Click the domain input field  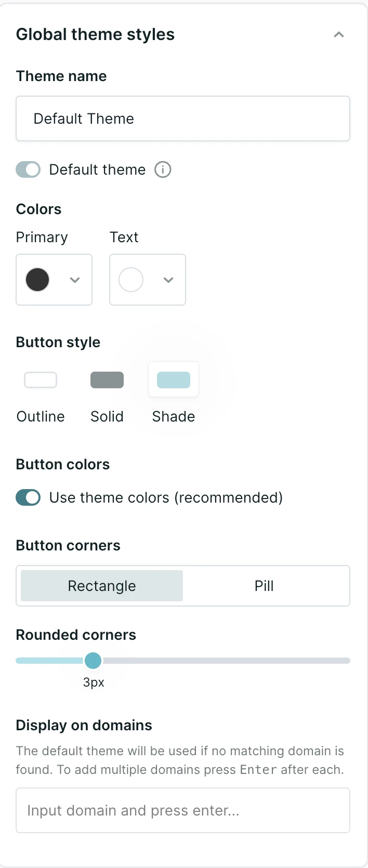(x=183, y=810)
